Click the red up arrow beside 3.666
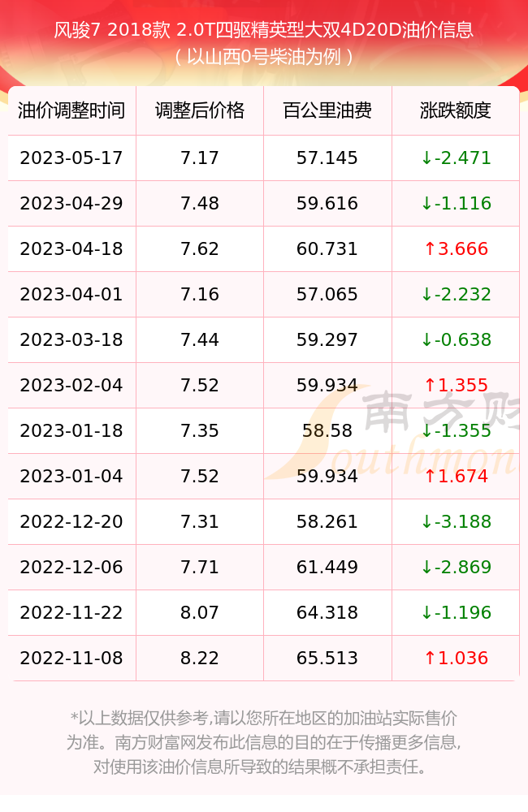This screenshot has width=528, height=812. [430, 249]
